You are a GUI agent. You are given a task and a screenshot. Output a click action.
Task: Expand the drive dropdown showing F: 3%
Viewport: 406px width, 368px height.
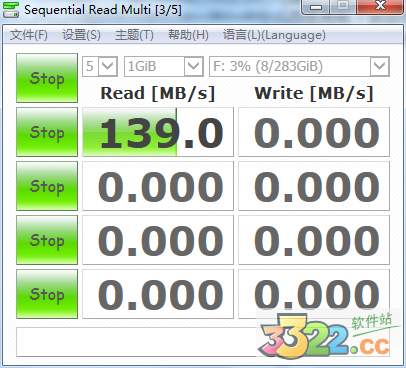click(379, 66)
